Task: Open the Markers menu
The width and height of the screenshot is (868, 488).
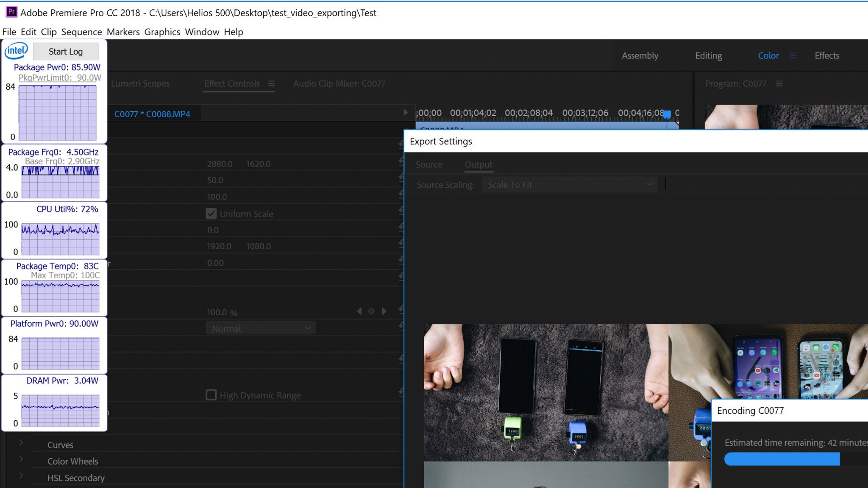Action: (x=123, y=32)
